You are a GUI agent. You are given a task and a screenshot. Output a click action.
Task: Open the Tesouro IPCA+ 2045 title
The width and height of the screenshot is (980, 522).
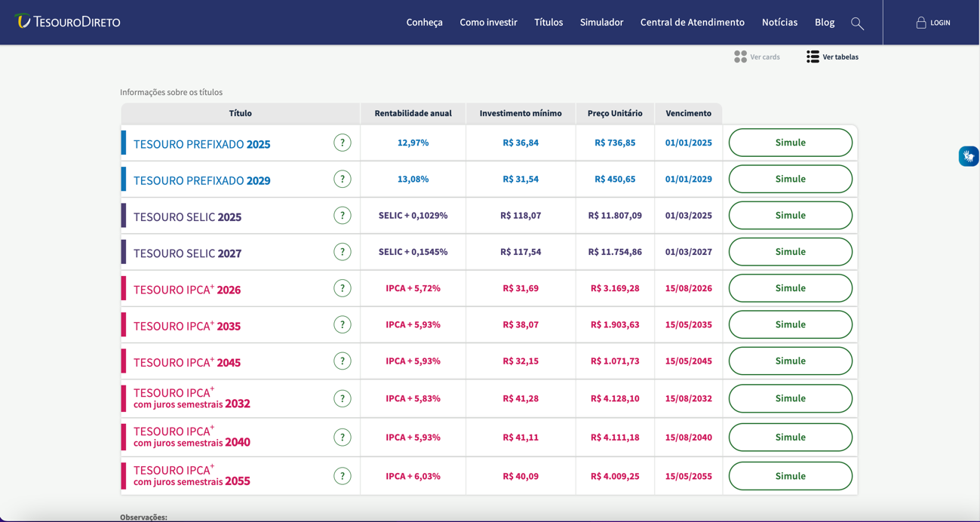[187, 362]
